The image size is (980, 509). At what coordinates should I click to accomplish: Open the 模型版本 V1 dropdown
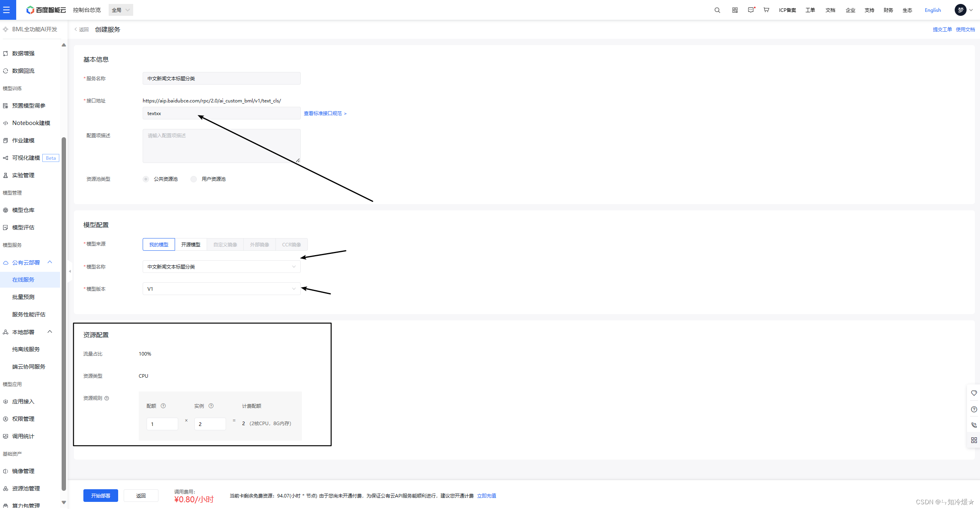(x=221, y=289)
